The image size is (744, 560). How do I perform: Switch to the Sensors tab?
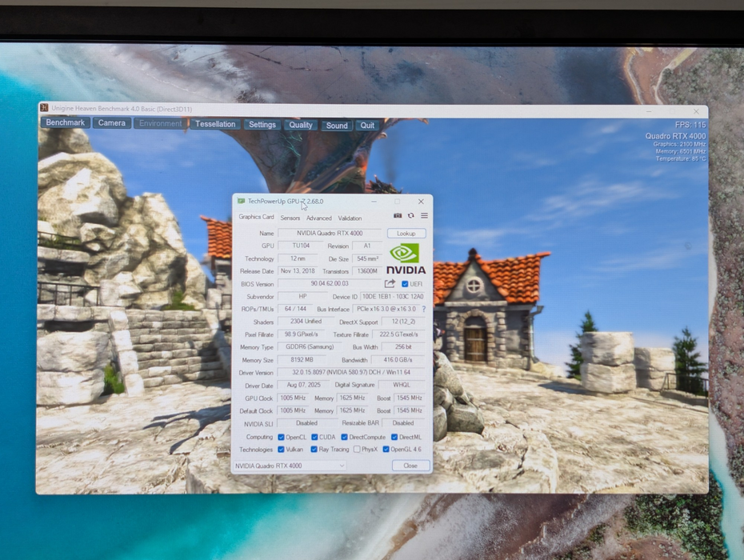tap(290, 218)
